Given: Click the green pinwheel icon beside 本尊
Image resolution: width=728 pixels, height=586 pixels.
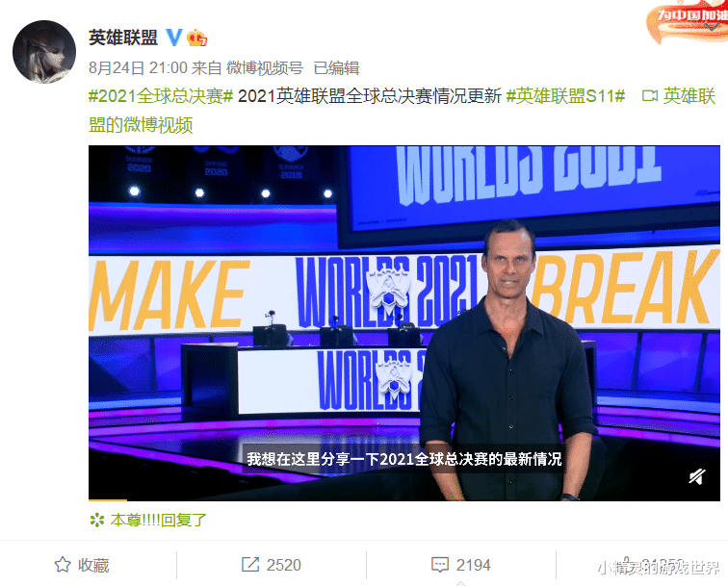Looking at the screenshot, I should point(97,521).
